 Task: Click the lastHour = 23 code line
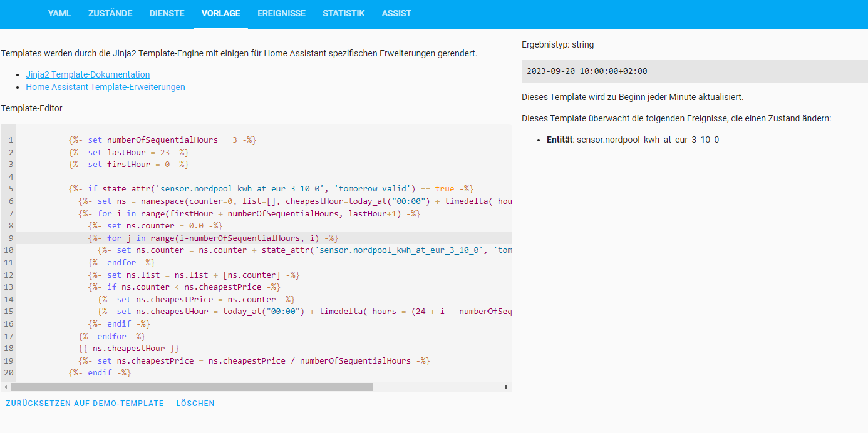pyautogui.click(x=128, y=152)
